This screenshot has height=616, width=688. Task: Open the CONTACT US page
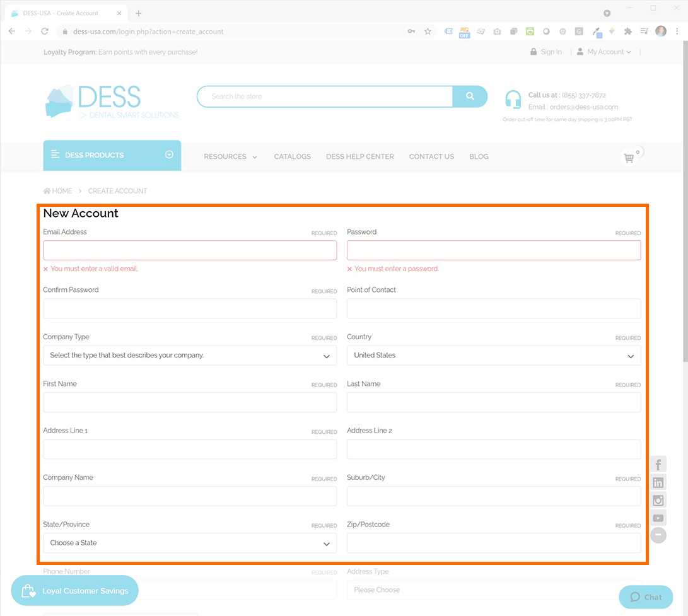[x=431, y=156]
